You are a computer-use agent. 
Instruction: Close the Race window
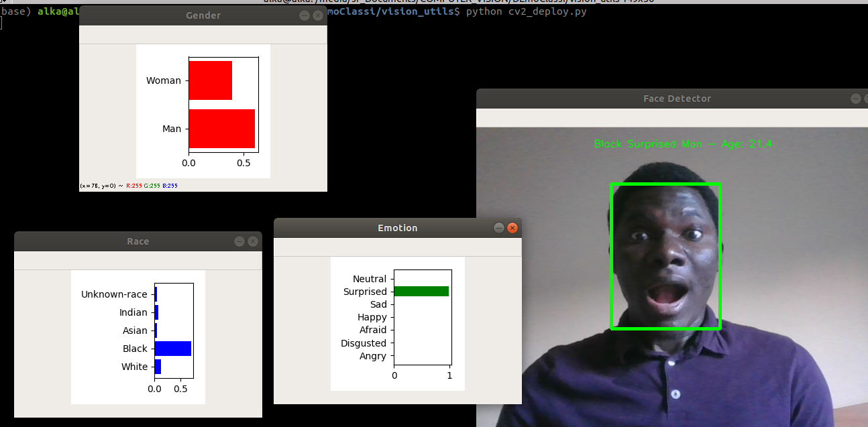(x=253, y=241)
